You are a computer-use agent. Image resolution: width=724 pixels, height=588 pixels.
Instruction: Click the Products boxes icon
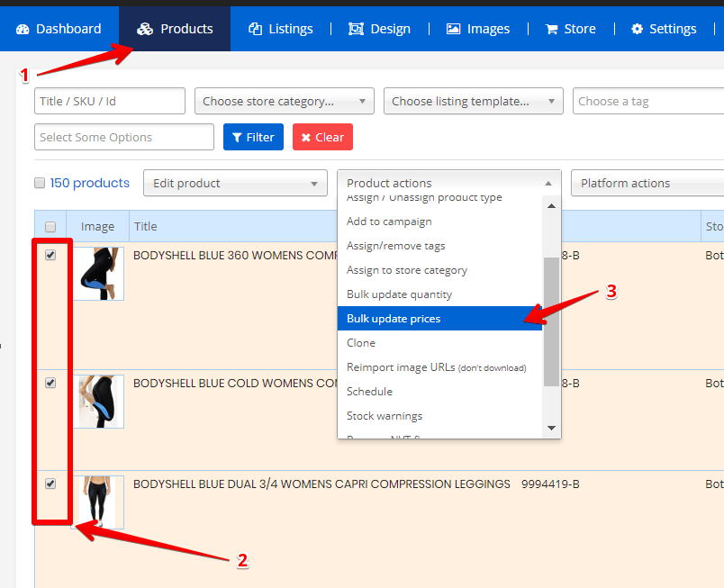(x=144, y=29)
